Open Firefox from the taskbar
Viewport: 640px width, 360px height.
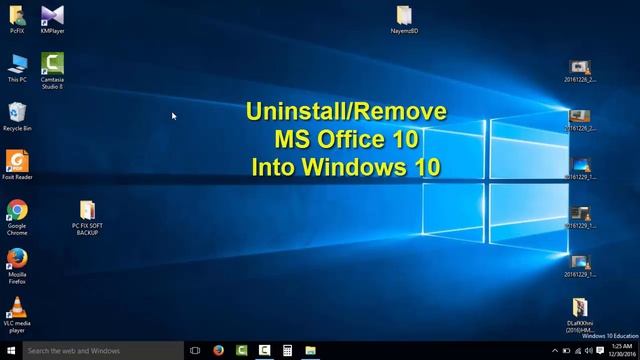coord(218,351)
